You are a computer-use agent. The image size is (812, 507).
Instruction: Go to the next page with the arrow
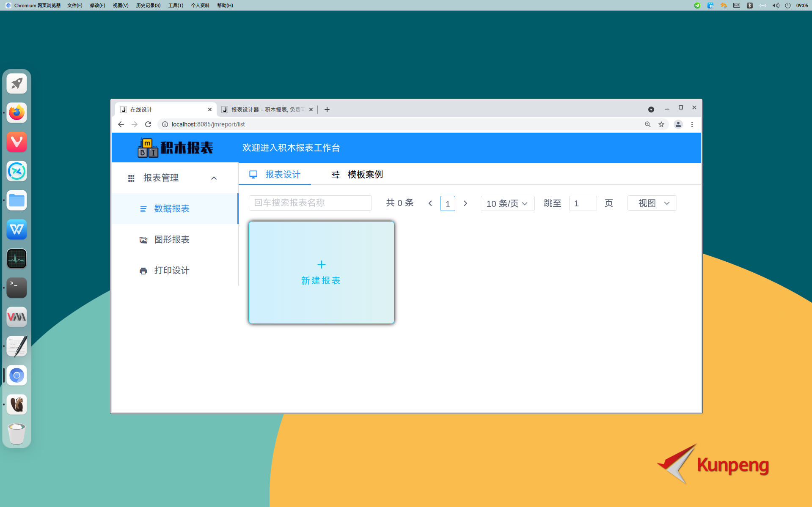tap(465, 203)
